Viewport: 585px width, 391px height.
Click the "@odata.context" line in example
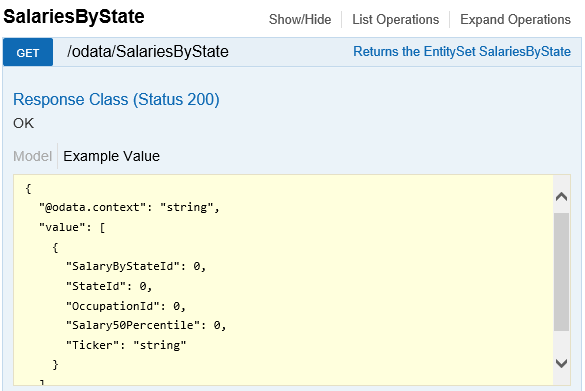129,207
